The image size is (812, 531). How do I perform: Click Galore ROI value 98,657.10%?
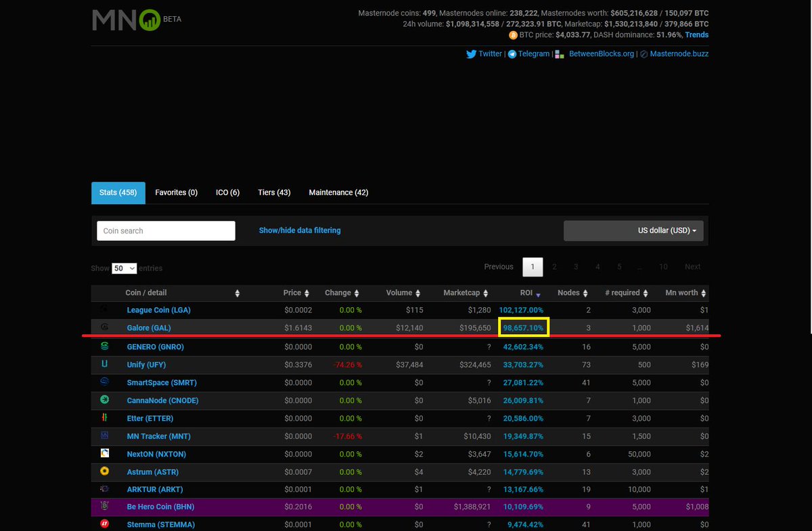point(523,328)
